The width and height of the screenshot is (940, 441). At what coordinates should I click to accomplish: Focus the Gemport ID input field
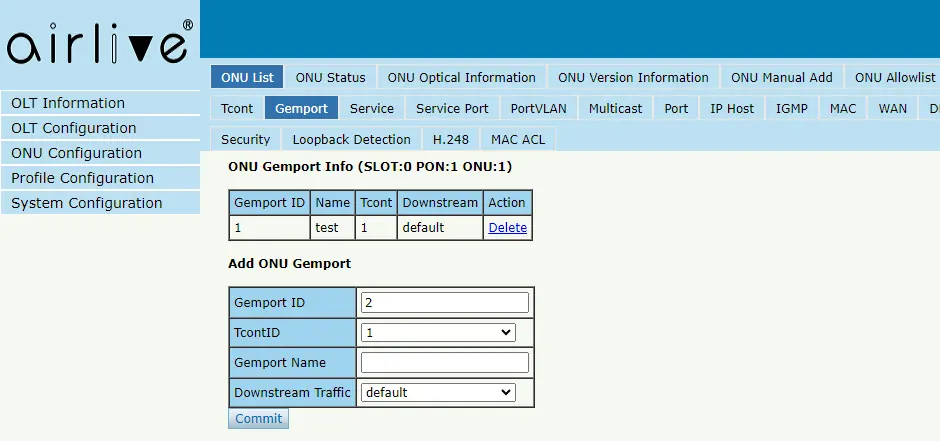(x=445, y=303)
